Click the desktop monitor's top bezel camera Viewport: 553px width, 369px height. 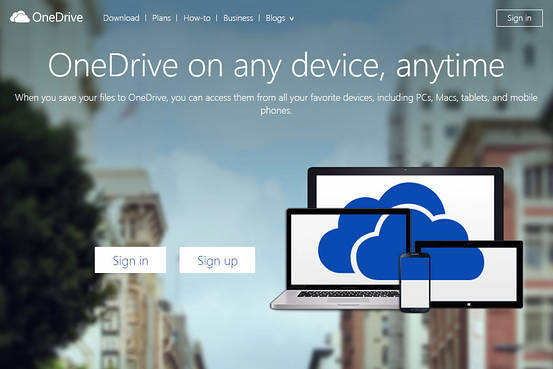pos(405,170)
